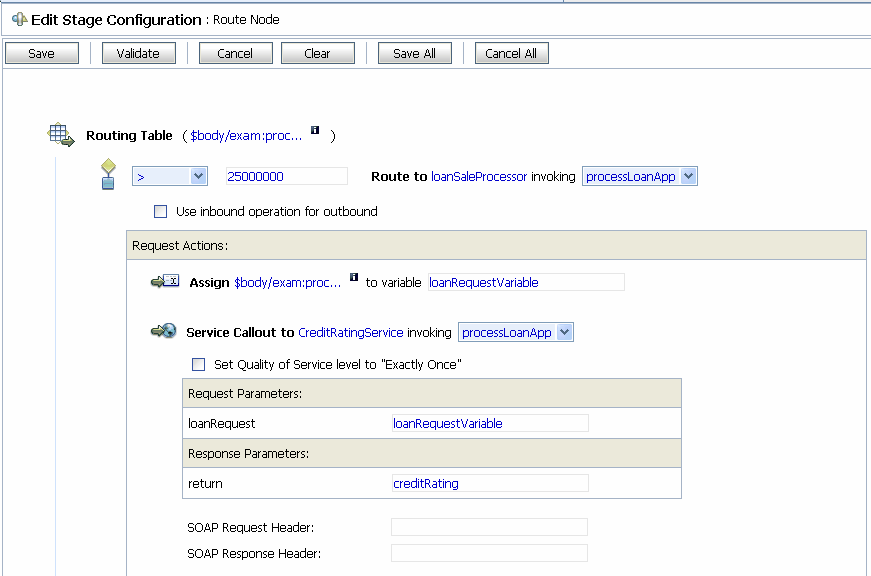Click the route case diamond icon
The width and height of the screenshot is (871, 576).
108,174
